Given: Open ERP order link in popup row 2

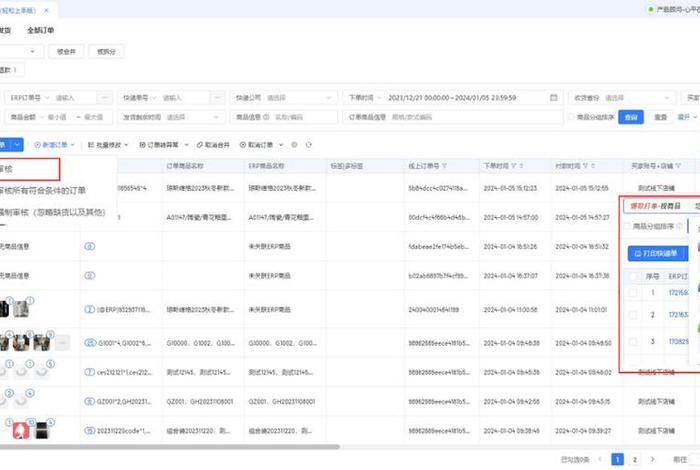Looking at the screenshot, I should (x=678, y=315).
